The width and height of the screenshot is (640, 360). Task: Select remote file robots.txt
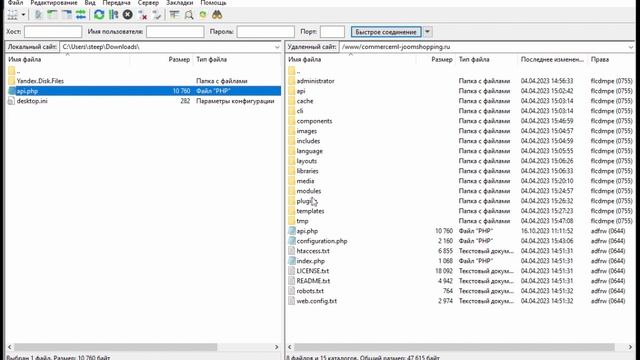tap(310, 291)
